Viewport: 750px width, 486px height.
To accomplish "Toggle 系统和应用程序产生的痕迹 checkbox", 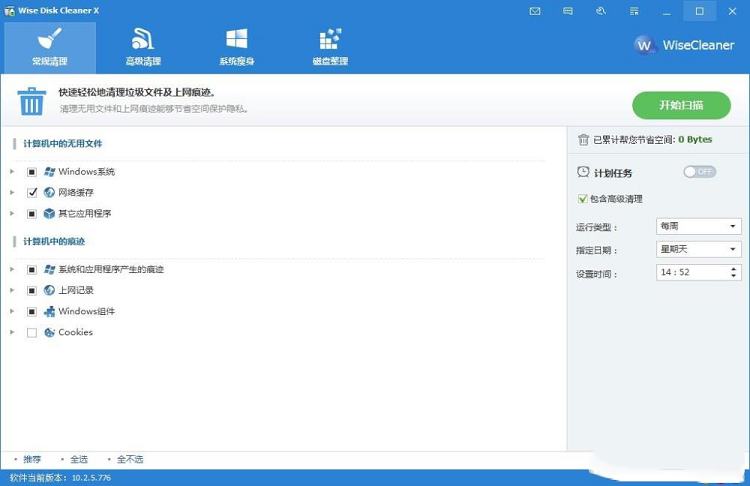I will pos(32,269).
